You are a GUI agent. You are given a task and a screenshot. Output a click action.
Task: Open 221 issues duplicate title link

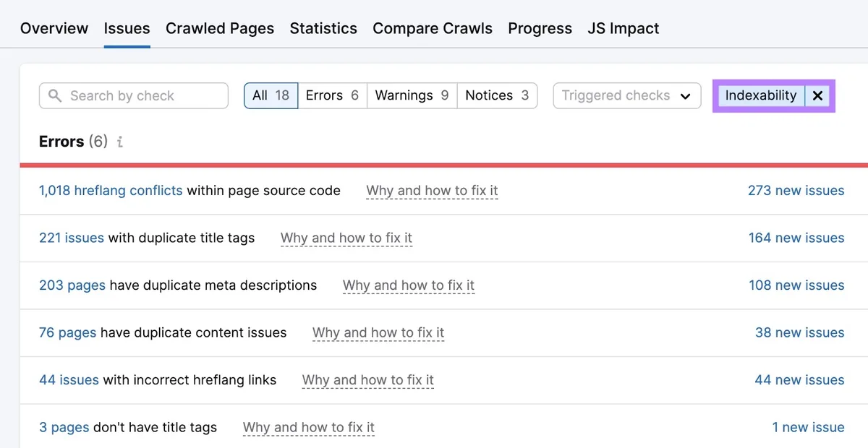[x=72, y=238]
